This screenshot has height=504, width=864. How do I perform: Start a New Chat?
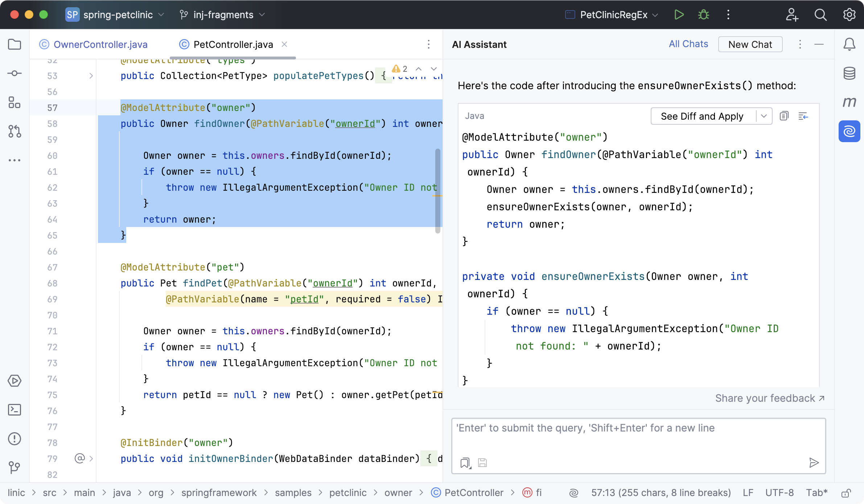click(x=750, y=44)
